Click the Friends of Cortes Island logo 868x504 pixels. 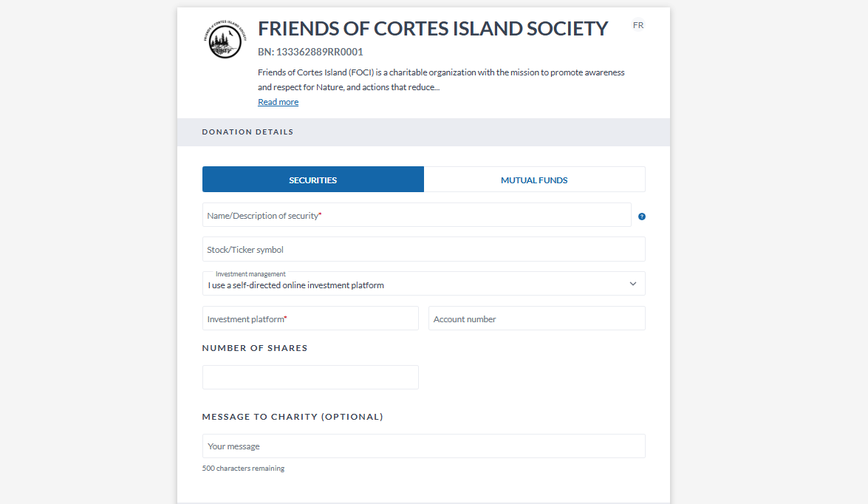[x=225, y=39]
